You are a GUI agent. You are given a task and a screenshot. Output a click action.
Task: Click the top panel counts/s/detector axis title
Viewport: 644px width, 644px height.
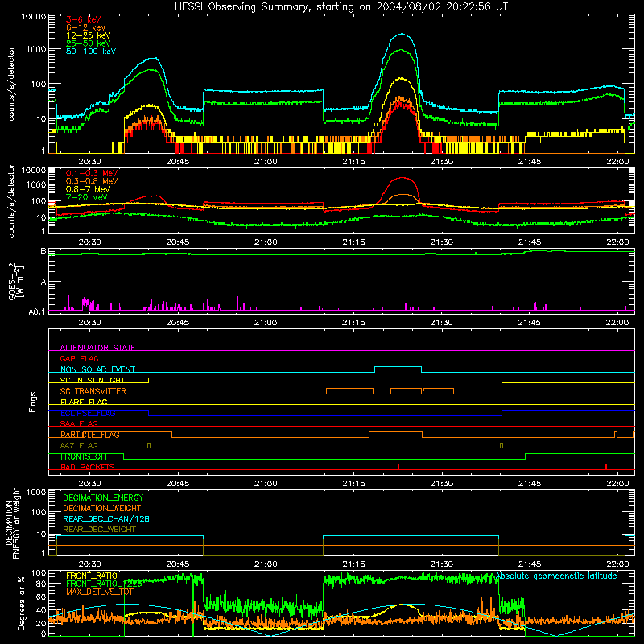pos(11,84)
